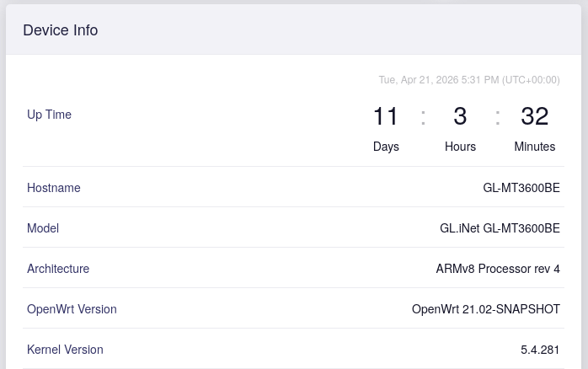Click the Minutes unit label
Viewport: 588px width, 369px height.
click(x=534, y=147)
